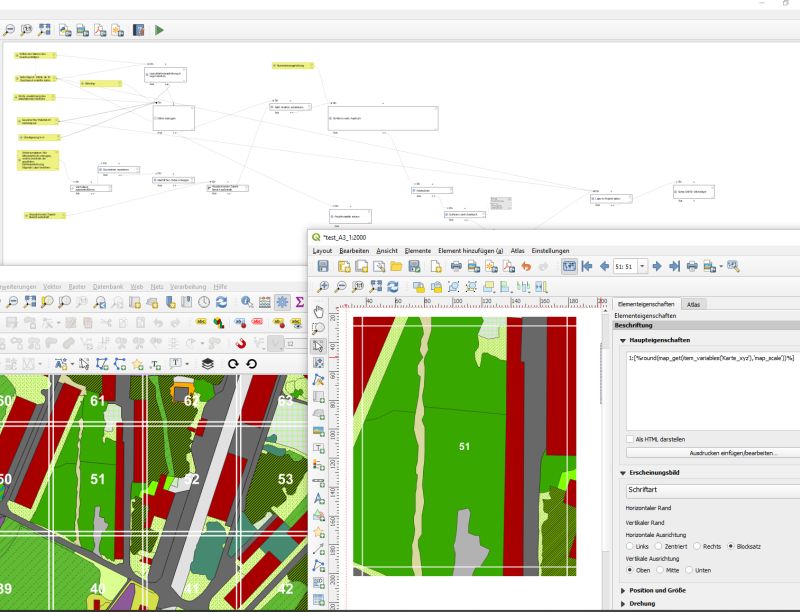Collapse the Haupteigenschaften section
800x612 pixels.
(x=622, y=341)
